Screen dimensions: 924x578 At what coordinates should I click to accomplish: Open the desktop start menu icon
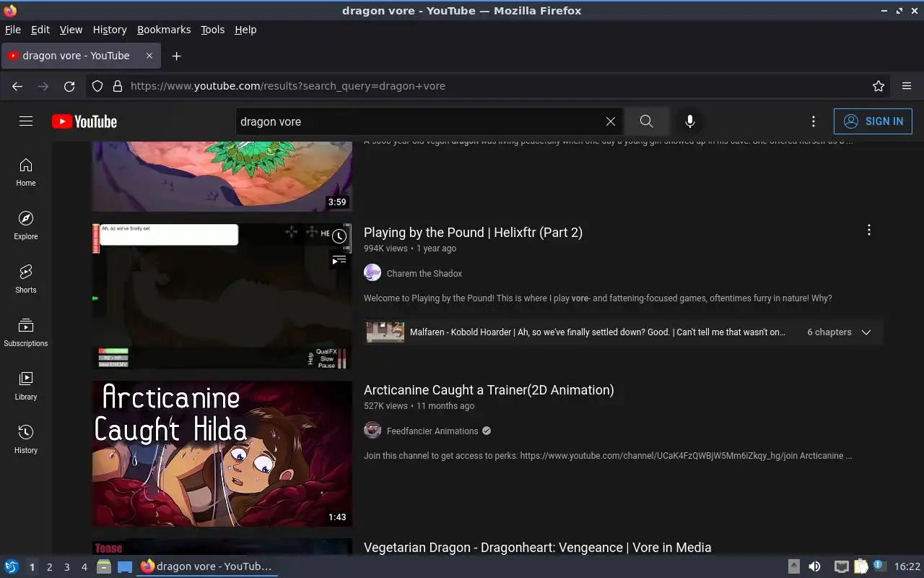pos(11,566)
